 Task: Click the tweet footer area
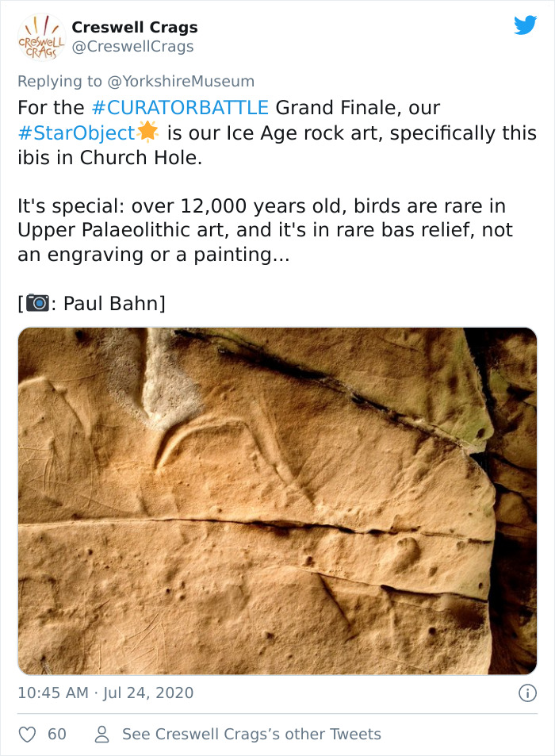click(277, 713)
